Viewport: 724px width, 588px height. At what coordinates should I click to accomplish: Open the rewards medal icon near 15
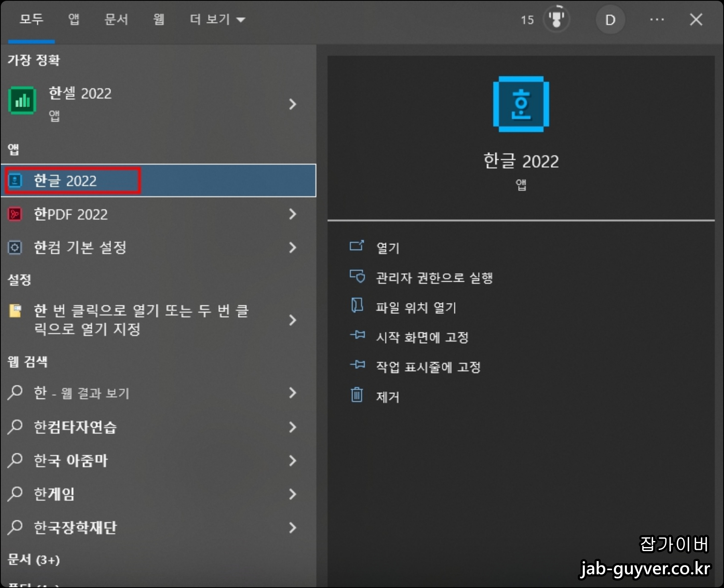pos(557,19)
